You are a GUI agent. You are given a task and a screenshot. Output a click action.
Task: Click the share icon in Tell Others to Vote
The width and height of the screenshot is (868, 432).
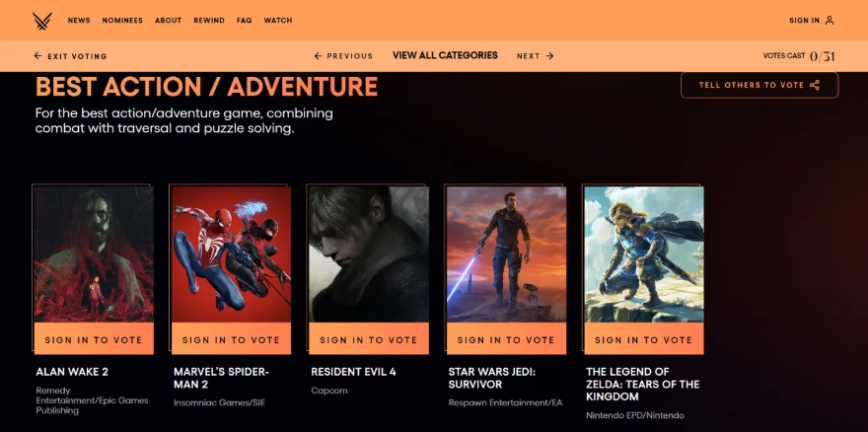(x=815, y=85)
